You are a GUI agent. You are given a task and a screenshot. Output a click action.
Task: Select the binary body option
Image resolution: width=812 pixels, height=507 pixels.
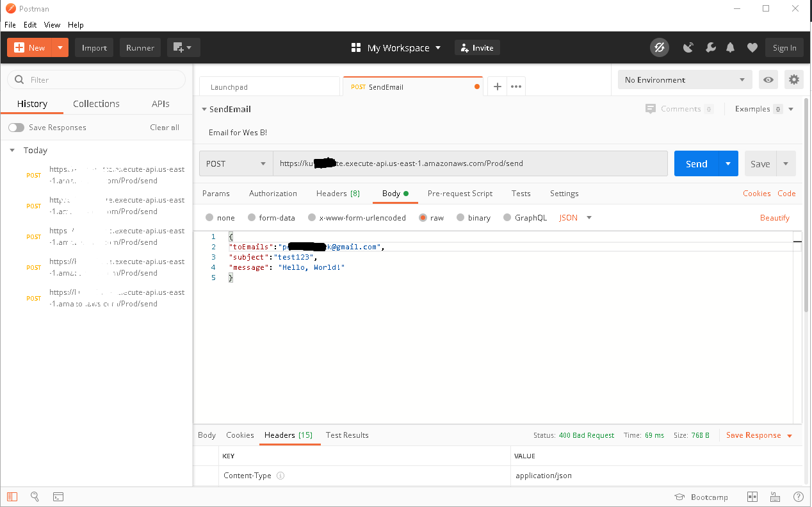point(460,218)
